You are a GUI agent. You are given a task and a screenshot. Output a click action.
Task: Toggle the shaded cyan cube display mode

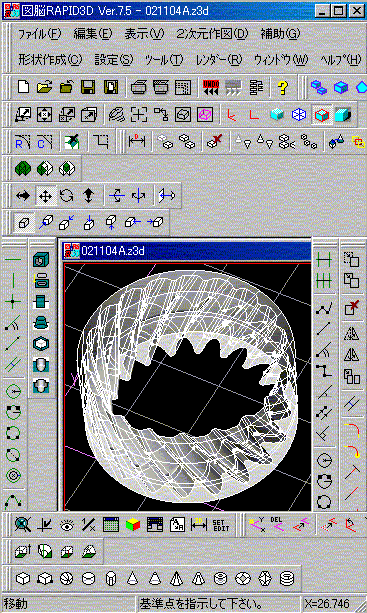tap(277, 115)
